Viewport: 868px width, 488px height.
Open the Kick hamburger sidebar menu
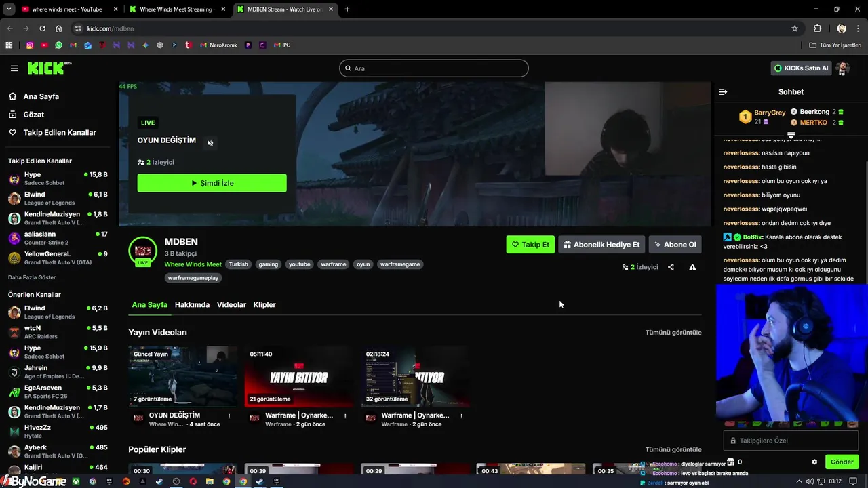(14, 68)
